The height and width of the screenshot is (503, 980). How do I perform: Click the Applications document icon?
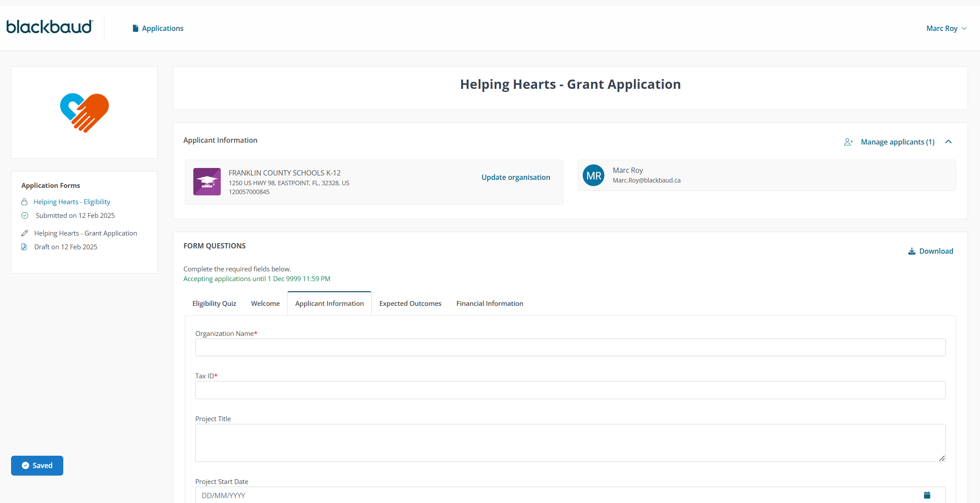pos(135,28)
